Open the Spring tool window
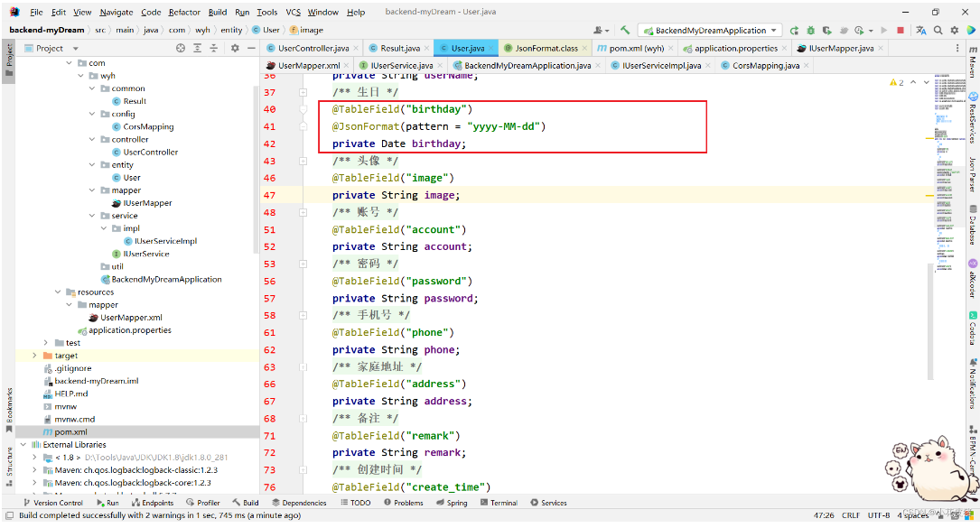 pyautogui.click(x=452, y=503)
